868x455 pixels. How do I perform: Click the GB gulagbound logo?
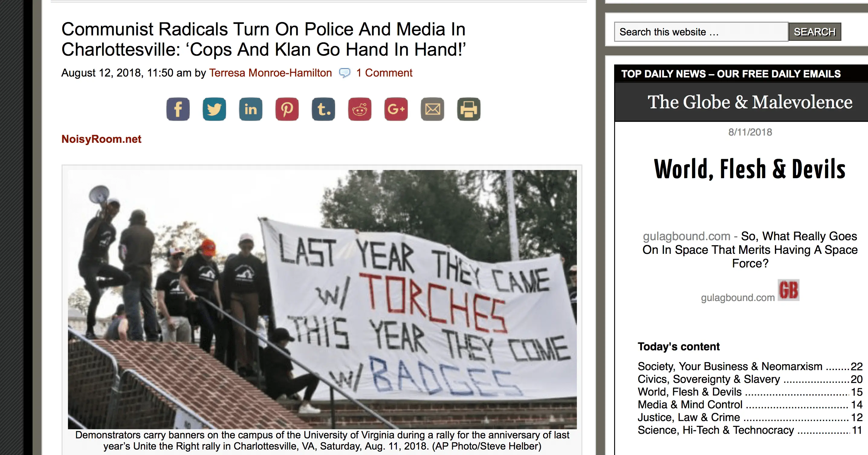[x=789, y=290]
